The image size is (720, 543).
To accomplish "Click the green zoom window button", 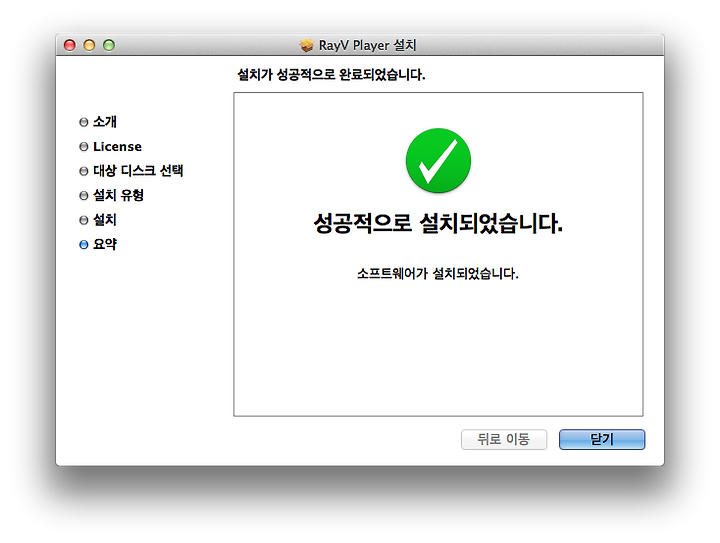I will [x=109, y=45].
